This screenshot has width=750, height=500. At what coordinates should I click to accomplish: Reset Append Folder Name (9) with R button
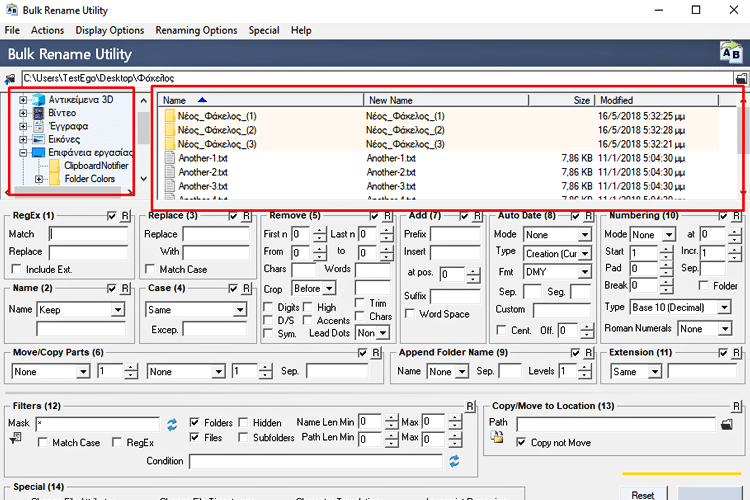pos(589,353)
